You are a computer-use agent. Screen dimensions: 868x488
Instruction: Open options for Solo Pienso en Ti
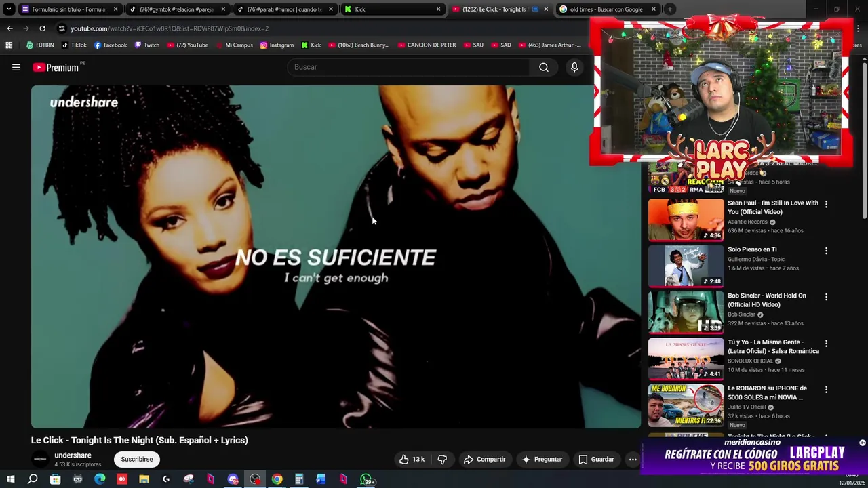point(826,251)
